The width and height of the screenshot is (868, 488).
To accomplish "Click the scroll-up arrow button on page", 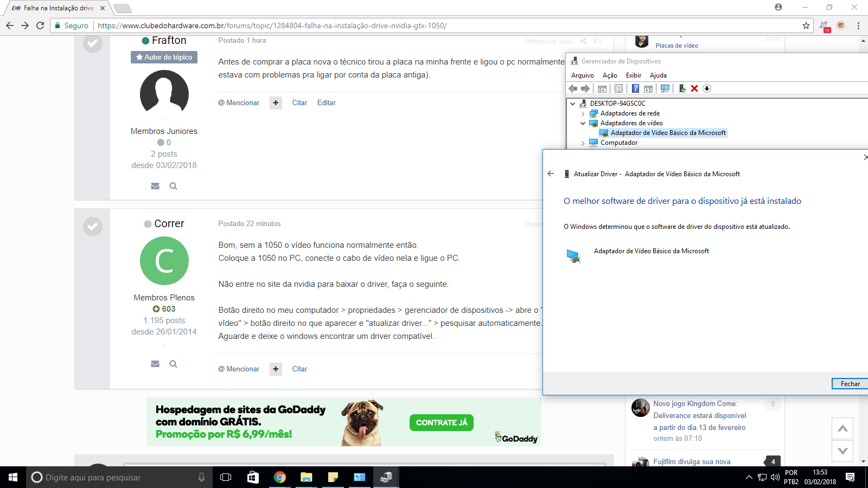I will point(843,428).
